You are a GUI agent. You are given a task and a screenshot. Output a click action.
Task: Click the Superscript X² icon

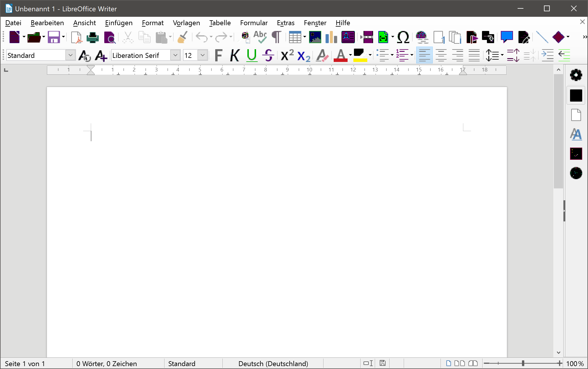tap(287, 55)
